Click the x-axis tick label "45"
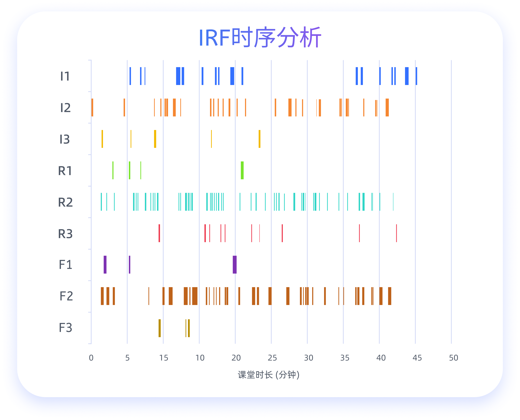Viewport: 520px width, 420px height. (417, 357)
